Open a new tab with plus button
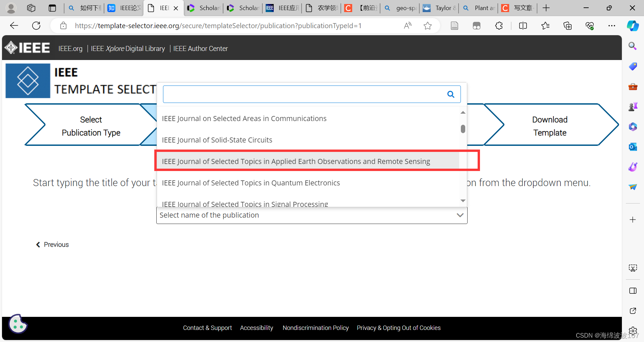The height and width of the screenshot is (342, 644). pyautogui.click(x=546, y=8)
